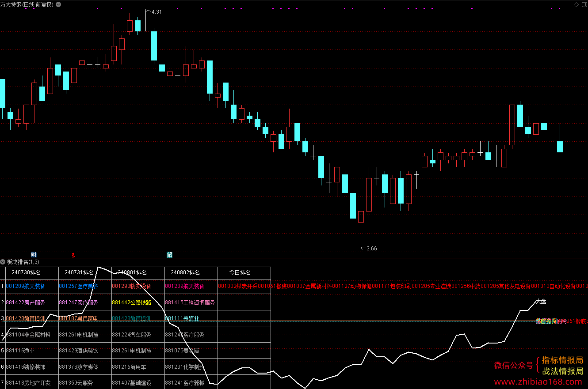The height and width of the screenshot is (389, 588).
Task: Select the 240802排名 column header
Action: coord(185,272)
